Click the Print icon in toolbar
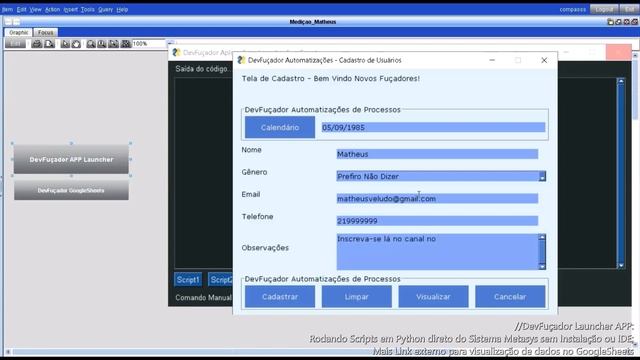The width and height of the screenshot is (640, 360). (x=37, y=44)
